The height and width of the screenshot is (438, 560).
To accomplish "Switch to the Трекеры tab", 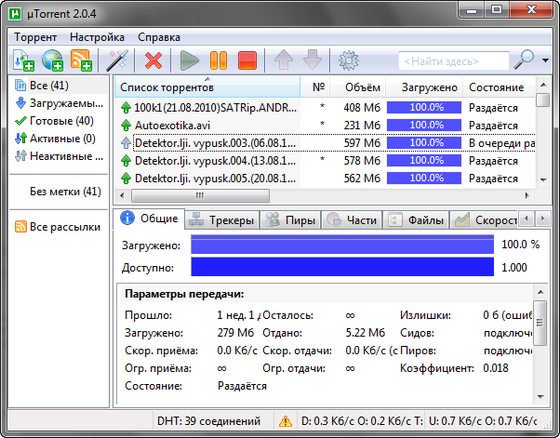I will (222, 220).
